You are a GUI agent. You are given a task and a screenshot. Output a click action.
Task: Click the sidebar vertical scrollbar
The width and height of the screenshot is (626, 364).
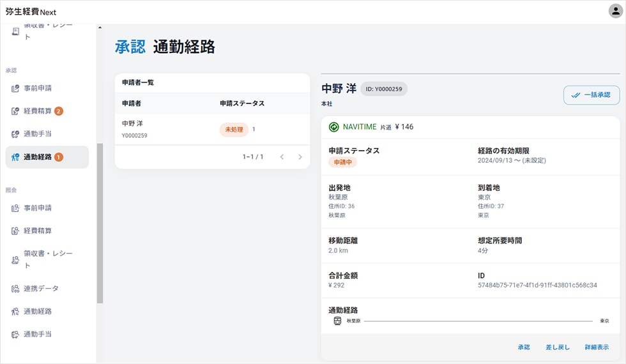(100, 224)
